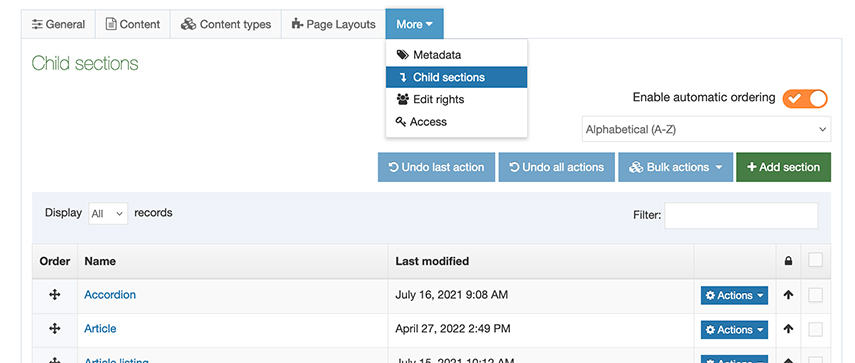
Task: Click Undo last action button
Action: 436,167
